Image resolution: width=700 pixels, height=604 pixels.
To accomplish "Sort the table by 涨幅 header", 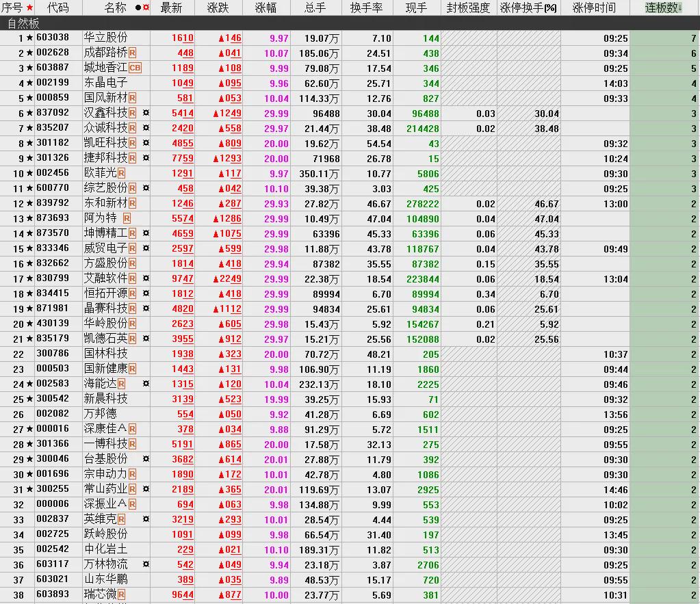I will (266, 8).
